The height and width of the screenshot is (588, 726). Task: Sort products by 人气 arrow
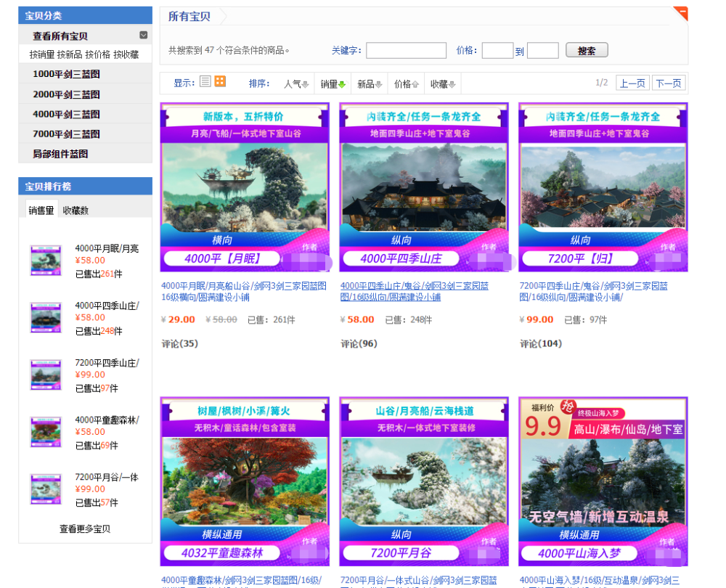point(305,84)
